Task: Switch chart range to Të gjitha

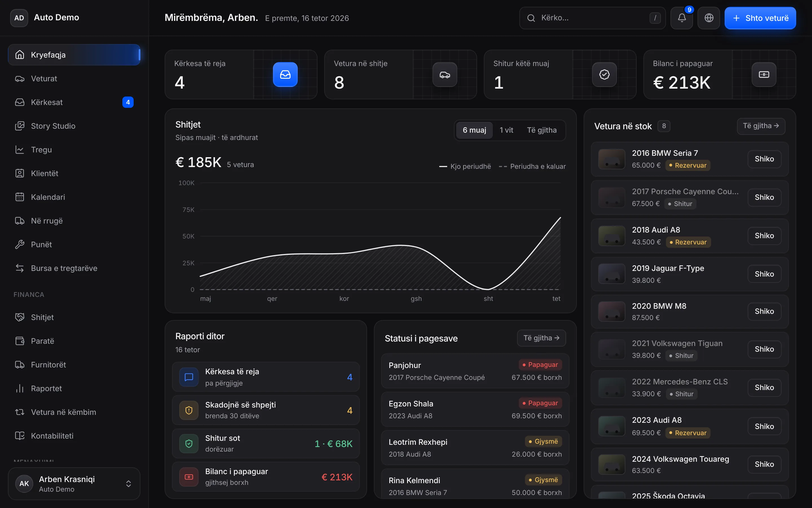Action: [542, 130]
